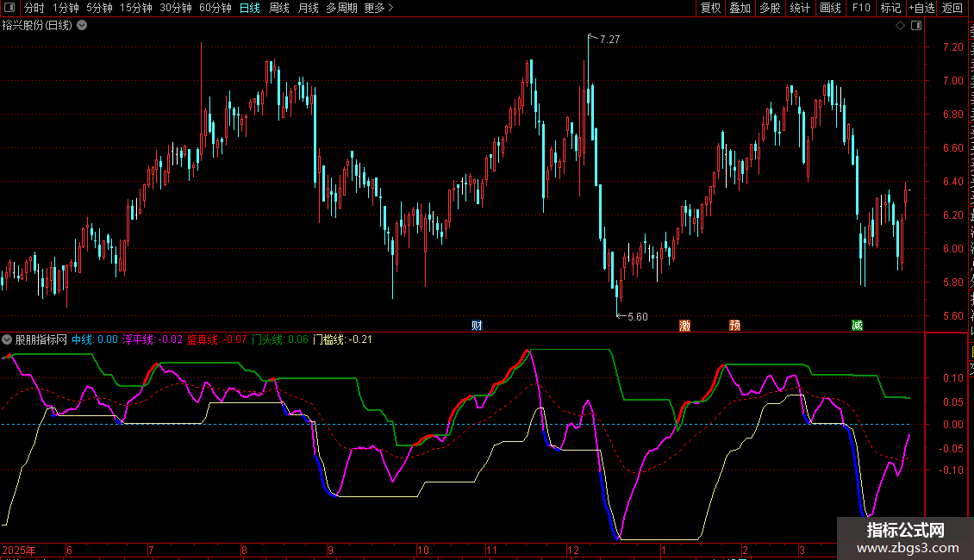This screenshot has height=560, width=974.
Task: Add stock via +自选 button
Action: 921,9
